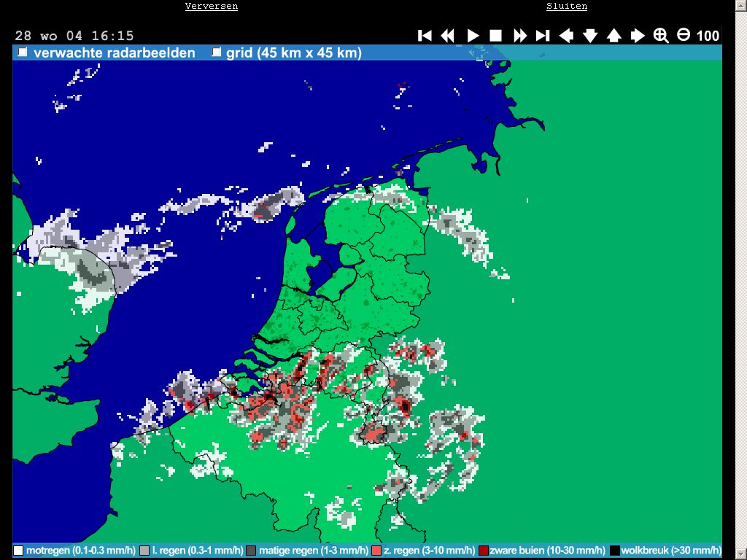
Task: Pan the map right
Action: 638,36
